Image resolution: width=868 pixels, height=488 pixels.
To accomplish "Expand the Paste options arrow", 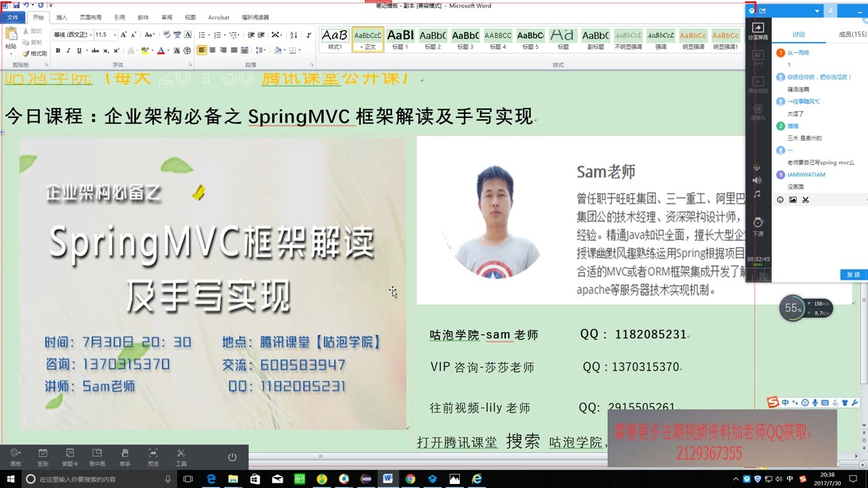I will click(11, 54).
